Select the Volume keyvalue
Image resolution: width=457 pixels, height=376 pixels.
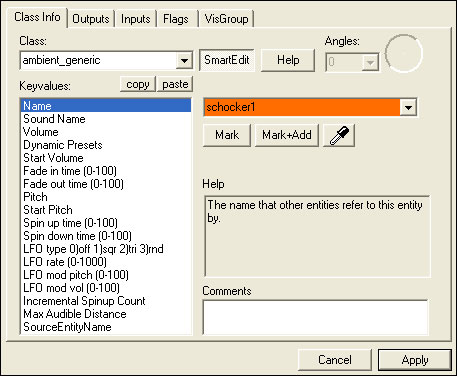pyautogui.click(x=106, y=132)
